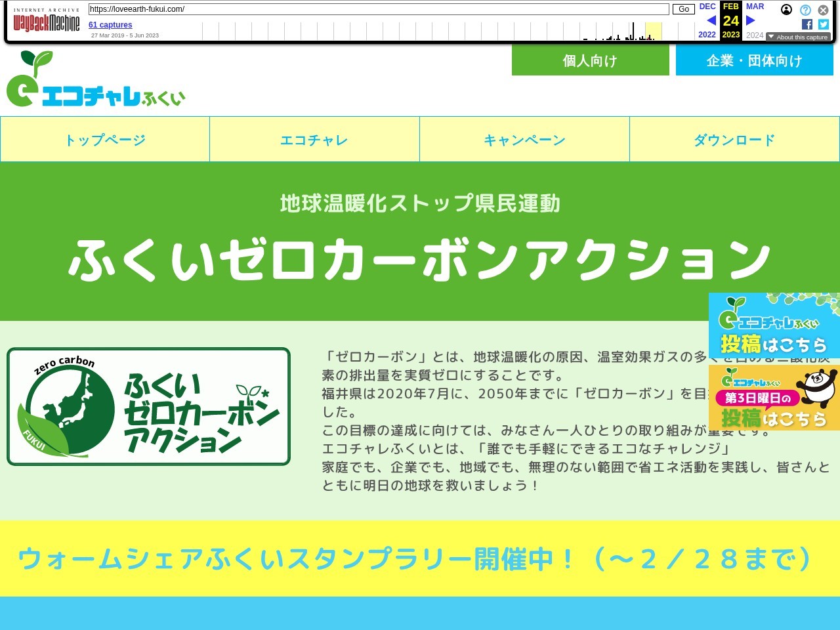This screenshot has width=840, height=630.
Task: Open the トップページ menu item
Action: 105,140
